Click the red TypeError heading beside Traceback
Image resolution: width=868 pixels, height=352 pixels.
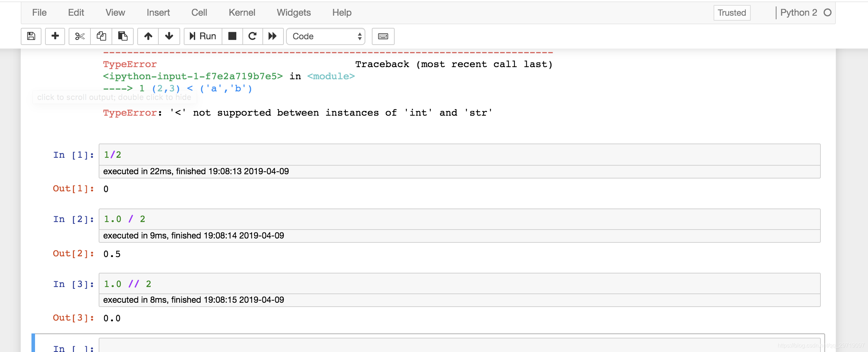[130, 64]
